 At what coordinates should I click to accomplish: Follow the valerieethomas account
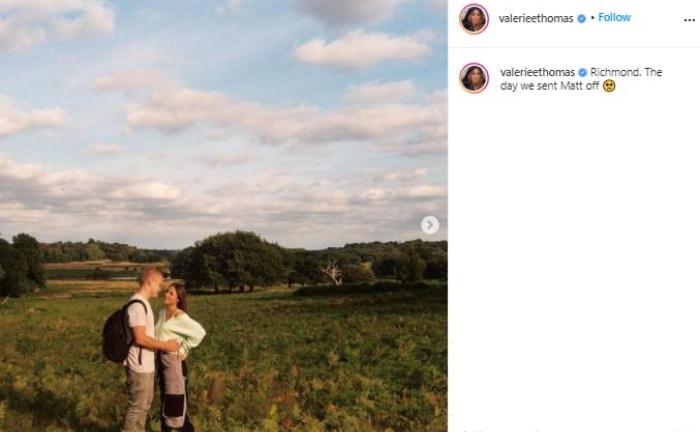(x=614, y=18)
